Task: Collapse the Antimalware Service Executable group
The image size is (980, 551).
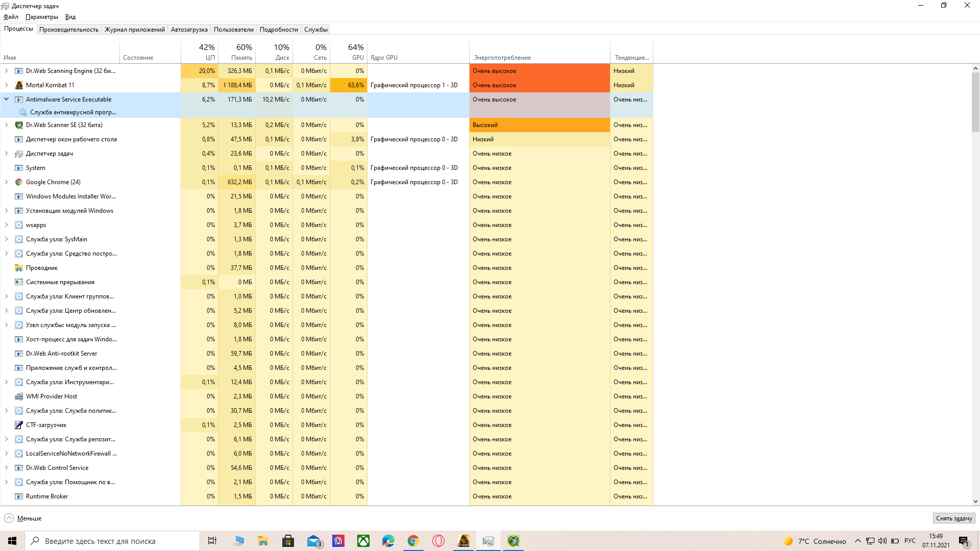Action: 7,99
